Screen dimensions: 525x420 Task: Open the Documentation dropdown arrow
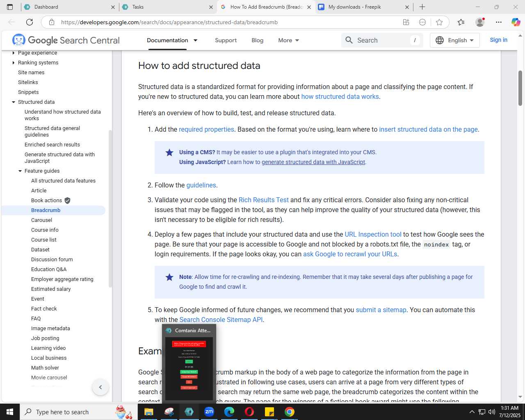point(196,40)
